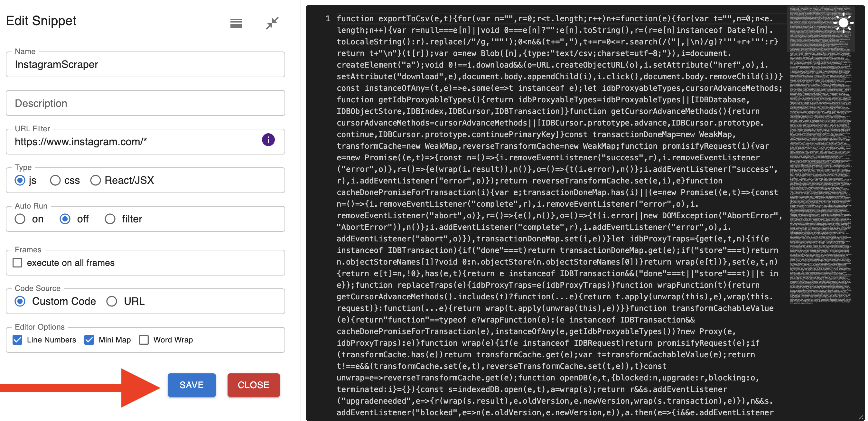Choose URL as Code Source
The image size is (868, 421).
pos(112,301)
